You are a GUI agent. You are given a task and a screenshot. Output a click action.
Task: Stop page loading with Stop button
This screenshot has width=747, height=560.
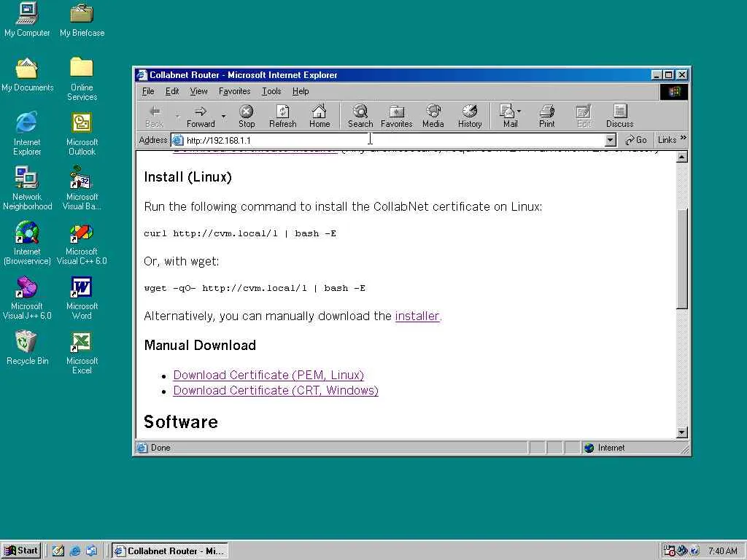(247, 117)
